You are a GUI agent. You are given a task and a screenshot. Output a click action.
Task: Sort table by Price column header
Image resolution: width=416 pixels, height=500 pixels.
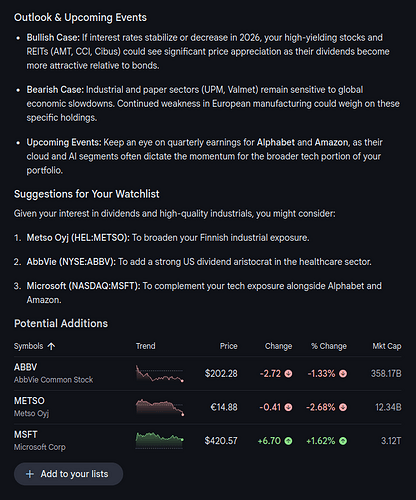[228, 346]
